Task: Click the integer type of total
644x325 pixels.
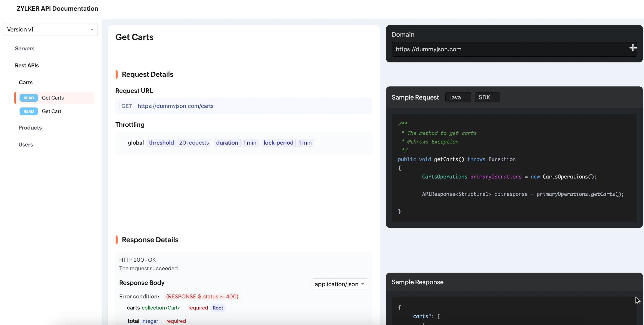Action: point(149,321)
